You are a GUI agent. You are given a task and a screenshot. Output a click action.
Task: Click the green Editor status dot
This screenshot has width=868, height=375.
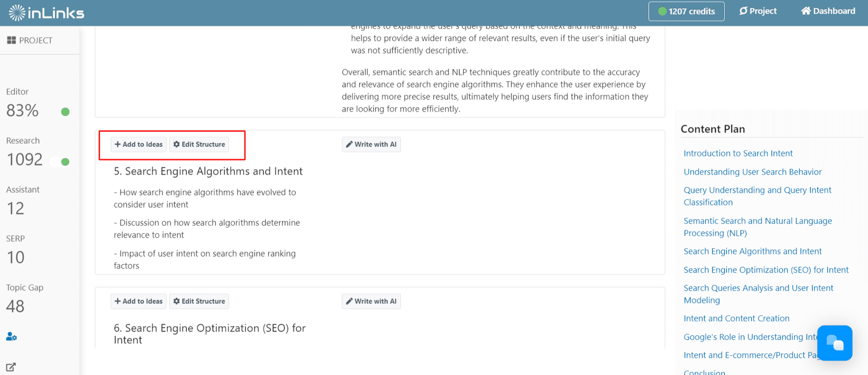click(x=65, y=112)
